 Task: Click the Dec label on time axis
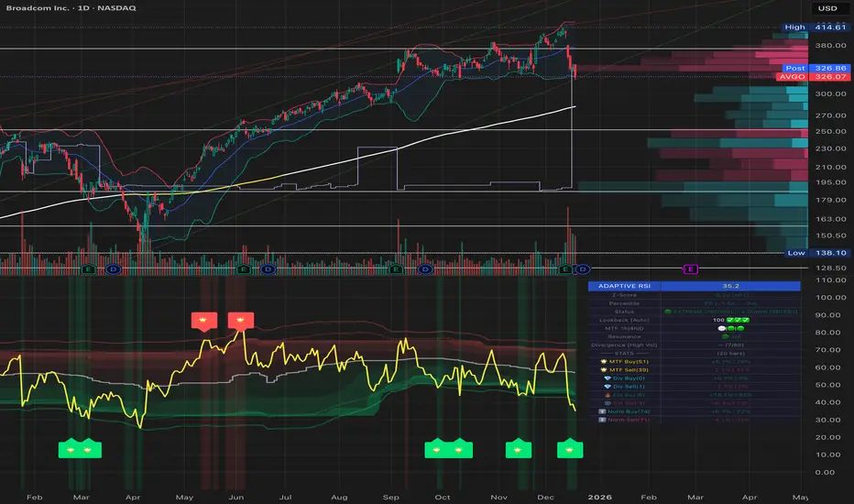[545, 497]
